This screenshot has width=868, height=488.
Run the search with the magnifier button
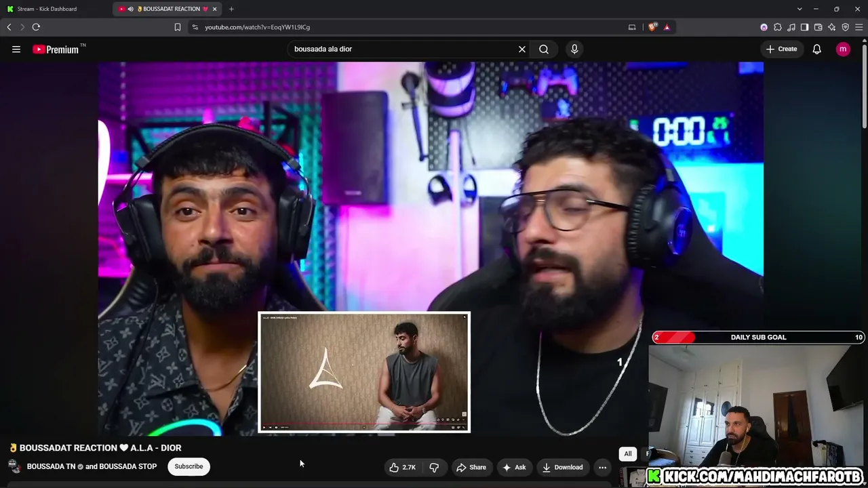pos(544,49)
